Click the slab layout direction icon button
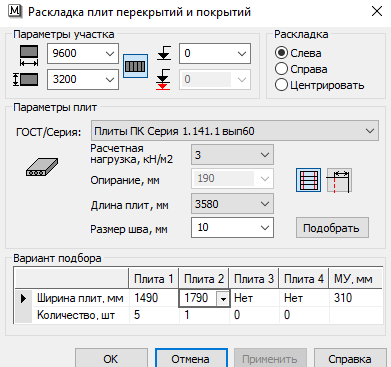 pos(135,66)
